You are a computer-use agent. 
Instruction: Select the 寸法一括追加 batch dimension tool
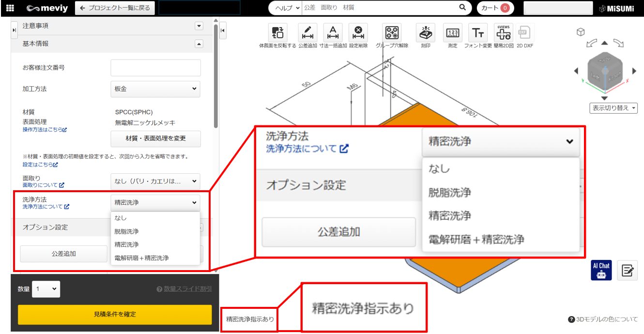(333, 33)
